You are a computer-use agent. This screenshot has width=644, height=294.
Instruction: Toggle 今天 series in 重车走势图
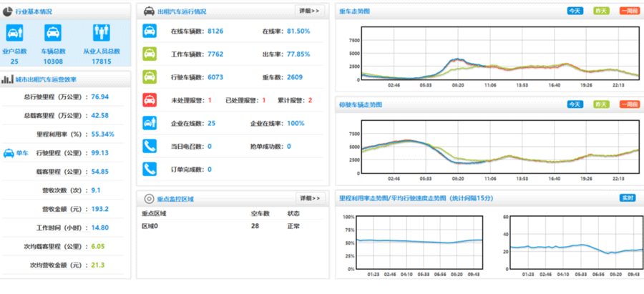pos(575,11)
